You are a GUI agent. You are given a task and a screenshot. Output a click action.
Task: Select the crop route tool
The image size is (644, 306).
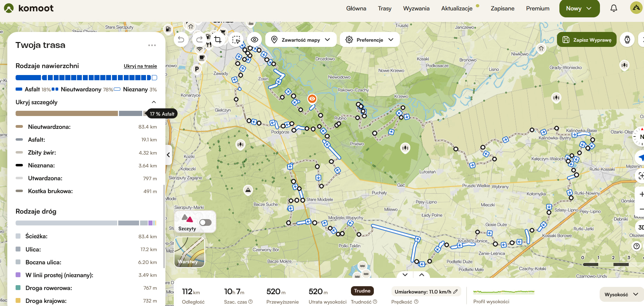218,40
